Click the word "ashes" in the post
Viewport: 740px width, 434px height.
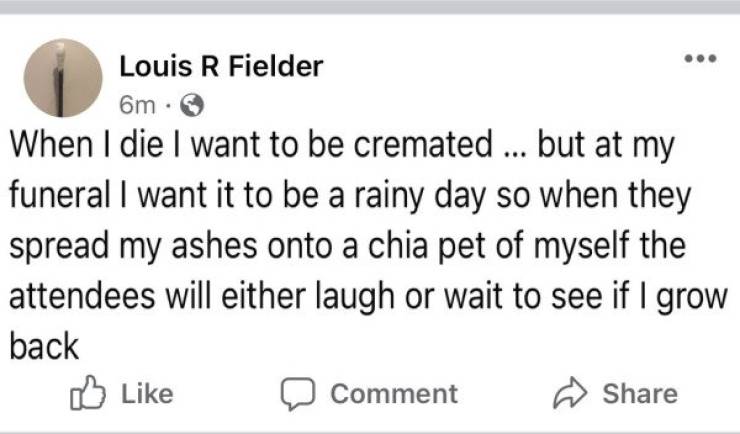tap(201, 245)
